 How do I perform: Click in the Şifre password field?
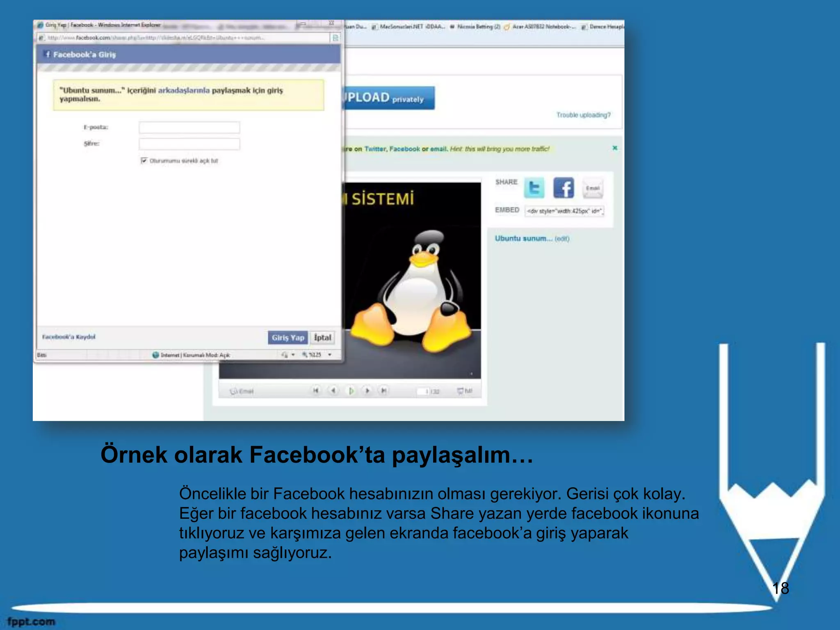coord(189,144)
